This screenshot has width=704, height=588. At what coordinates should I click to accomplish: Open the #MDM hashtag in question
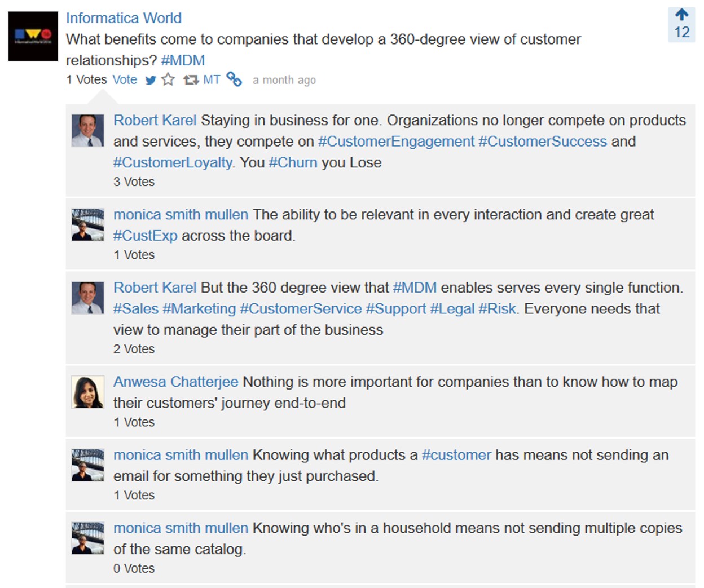click(183, 60)
